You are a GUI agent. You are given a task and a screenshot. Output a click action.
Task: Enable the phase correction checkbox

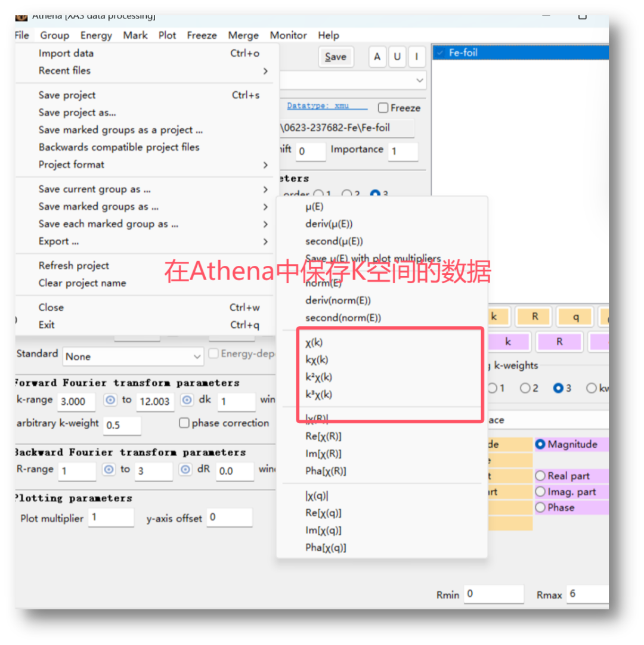(184, 423)
